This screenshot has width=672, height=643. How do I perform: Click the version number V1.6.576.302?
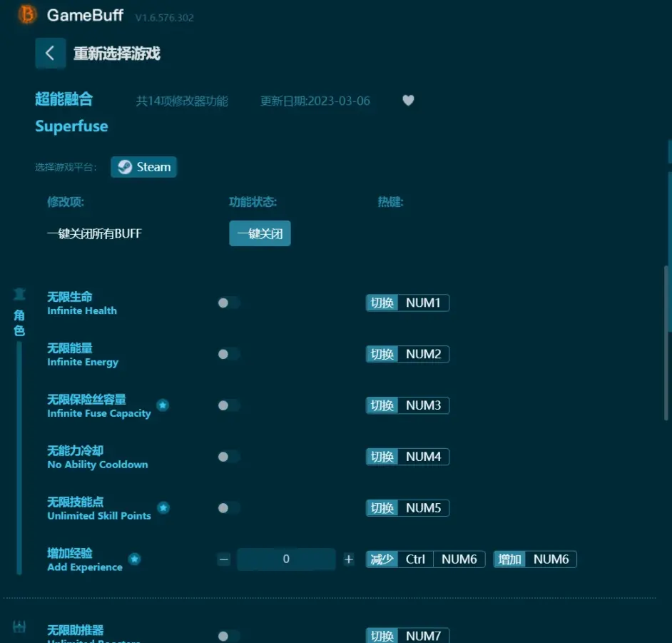click(x=165, y=18)
